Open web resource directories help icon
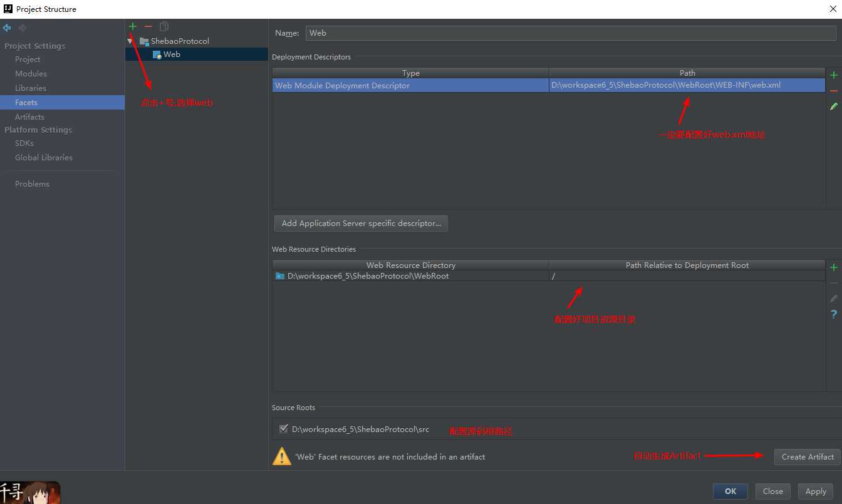 (x=834, y=314)
